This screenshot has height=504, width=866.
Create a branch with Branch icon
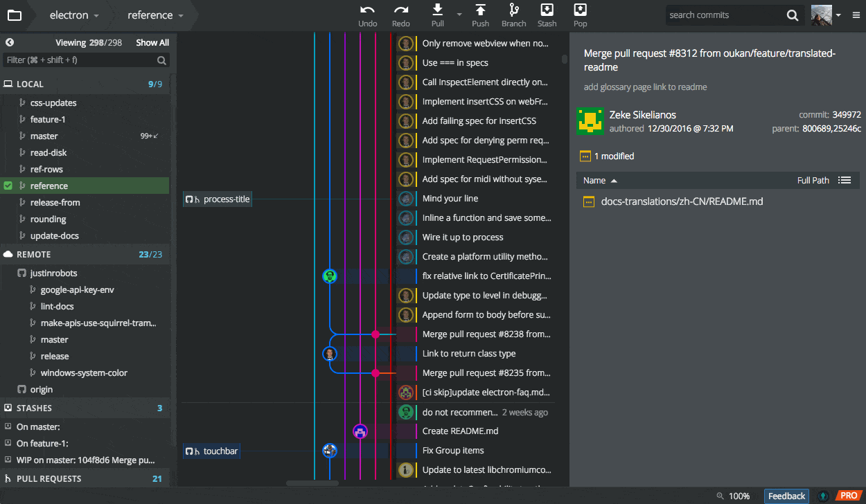point(513,10)
